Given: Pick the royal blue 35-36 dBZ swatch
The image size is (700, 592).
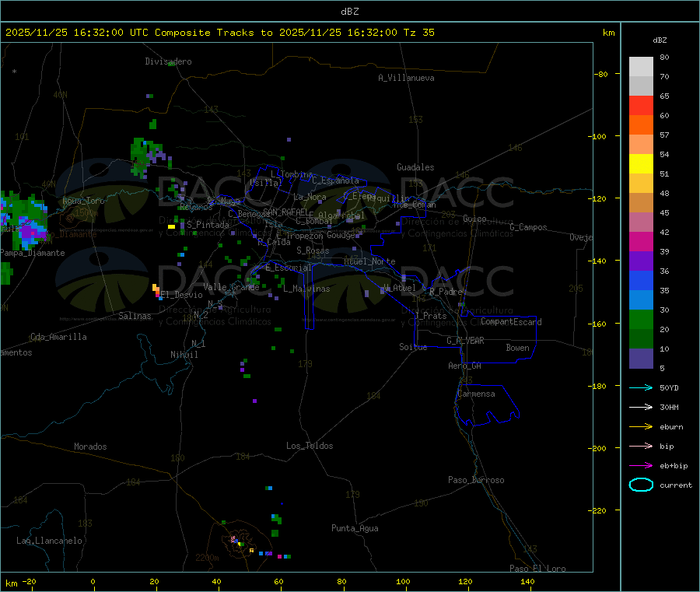Looking at the screenshot, I should point(641,280).
